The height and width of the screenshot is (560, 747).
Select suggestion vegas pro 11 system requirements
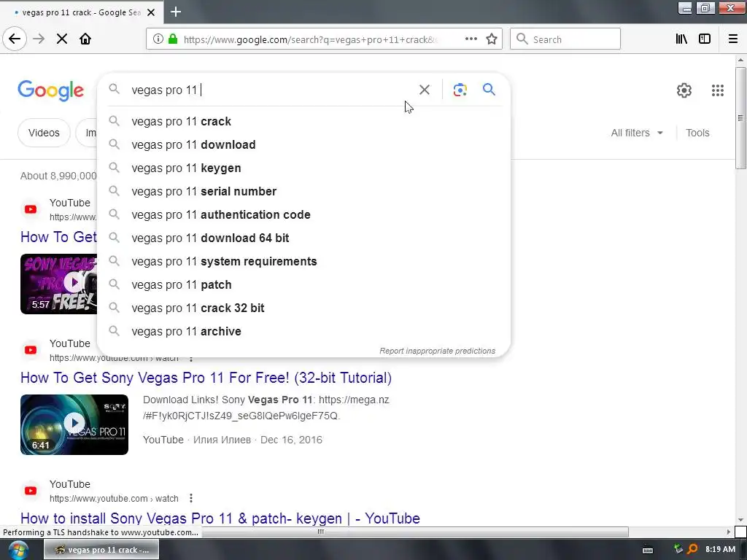[x=303, y=262]
